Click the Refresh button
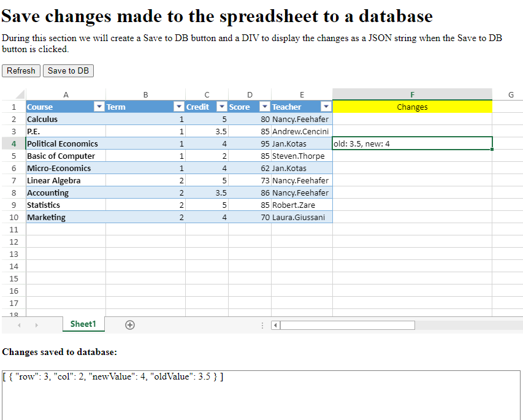523x420 pixels. [21, 71]
